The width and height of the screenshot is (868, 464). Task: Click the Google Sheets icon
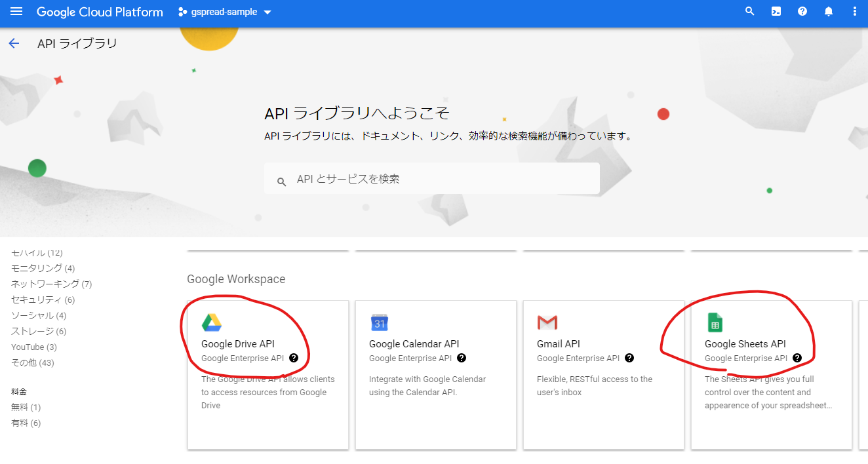click(715, 322)
